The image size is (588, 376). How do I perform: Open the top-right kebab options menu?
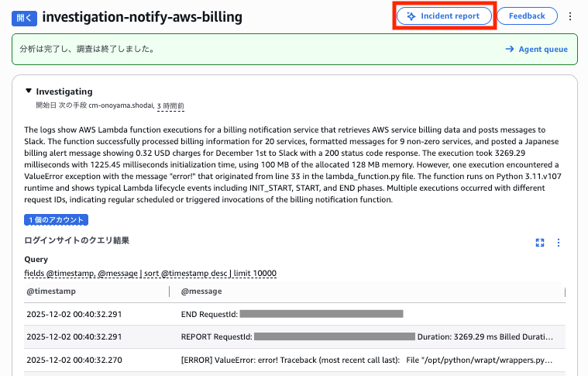[571, 16]
